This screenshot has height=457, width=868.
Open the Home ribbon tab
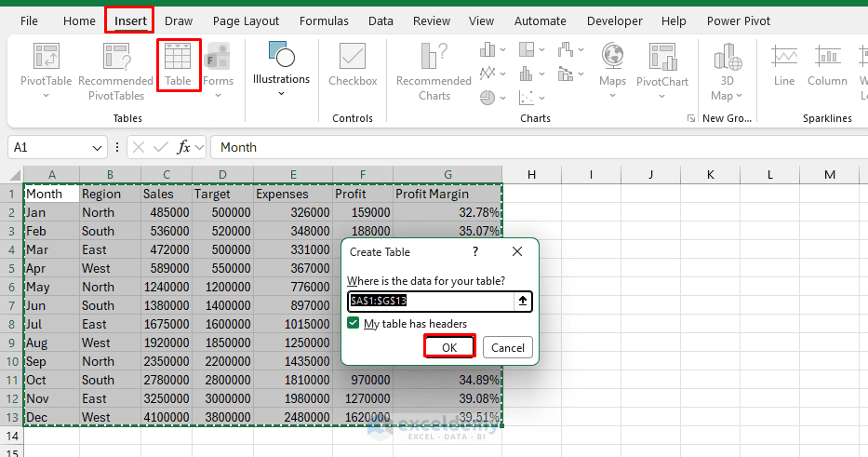79,21
